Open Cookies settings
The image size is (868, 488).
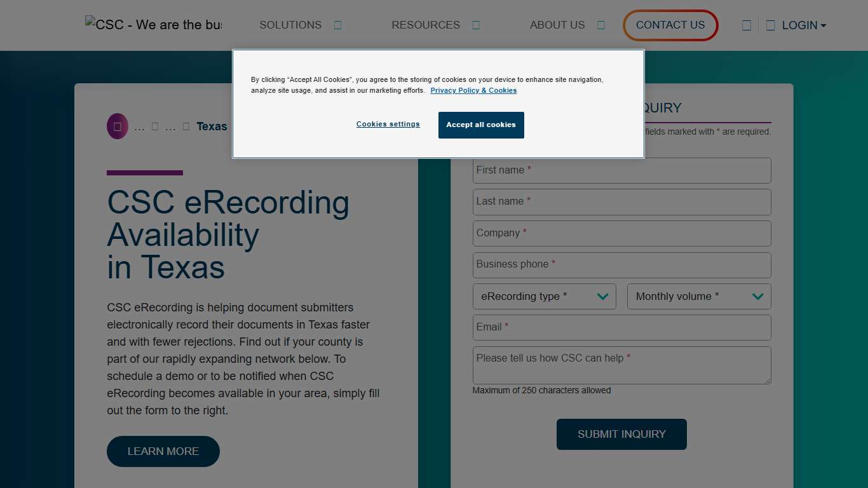pyautogui.click(x=388, y=124)
